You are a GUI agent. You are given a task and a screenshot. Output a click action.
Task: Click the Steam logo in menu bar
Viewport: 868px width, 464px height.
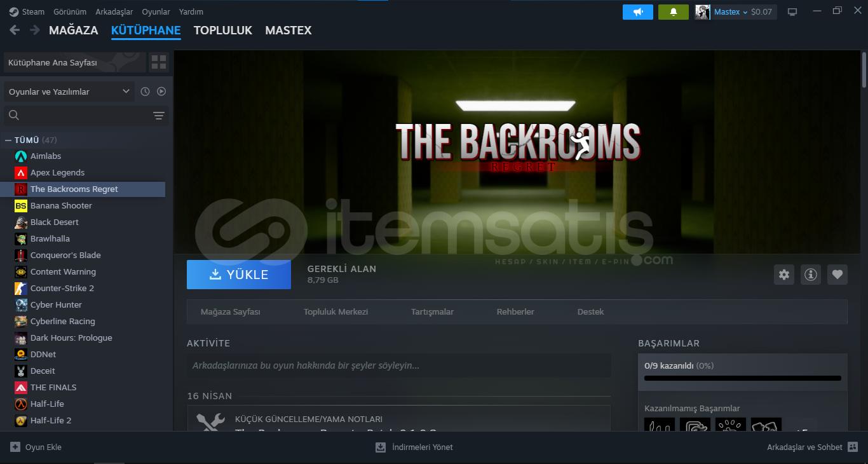click(13, 12)
